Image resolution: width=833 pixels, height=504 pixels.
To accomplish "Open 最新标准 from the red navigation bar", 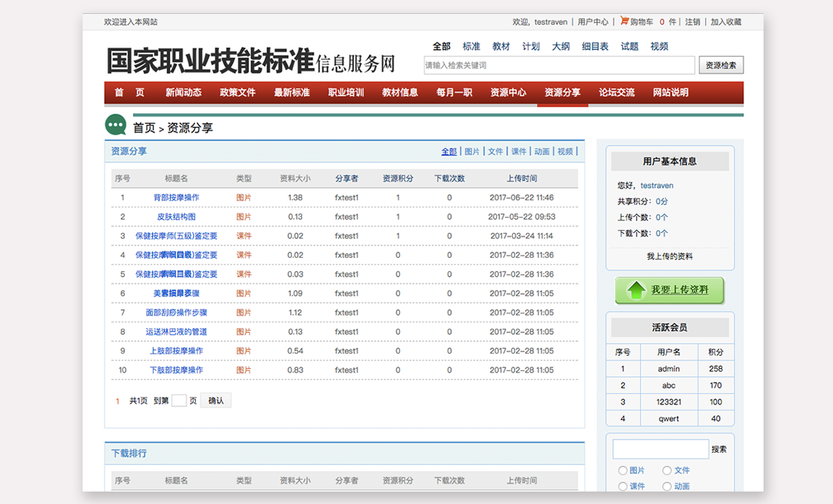I will point(292,93).
